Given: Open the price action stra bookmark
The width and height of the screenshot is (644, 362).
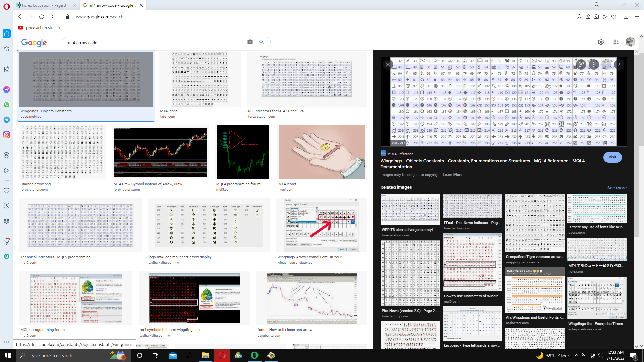Looking at the screenshot, I should click(x=41, y=28).
